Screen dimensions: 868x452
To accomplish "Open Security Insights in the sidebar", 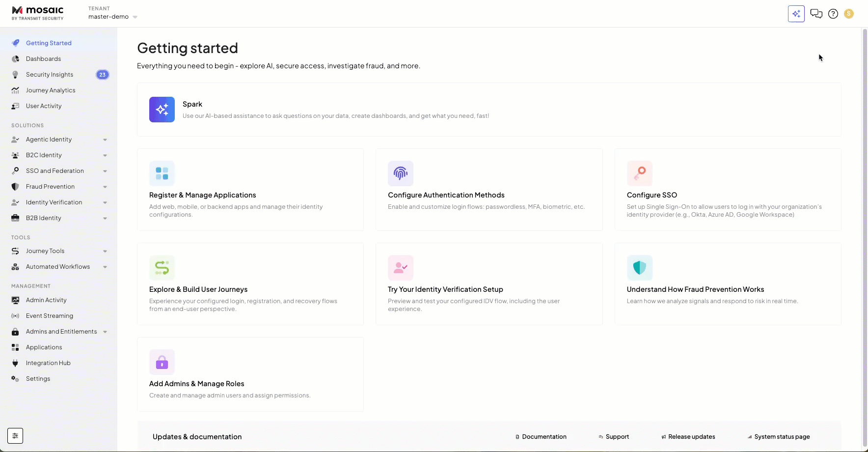I will point(50,75).
